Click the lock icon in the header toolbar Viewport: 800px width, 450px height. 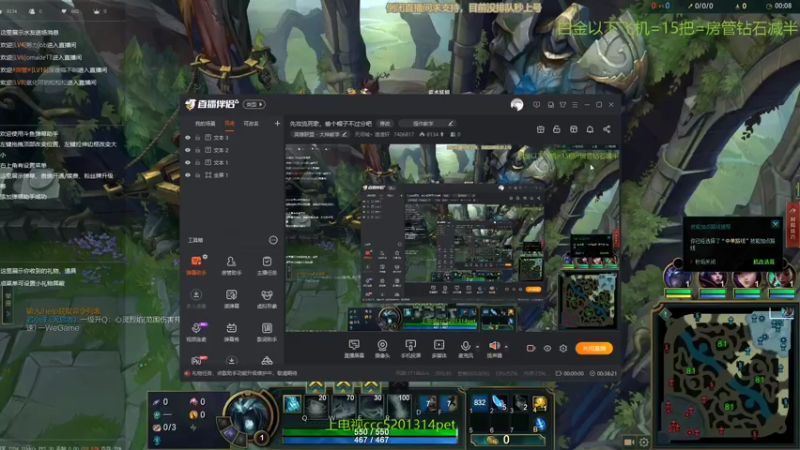557,130
